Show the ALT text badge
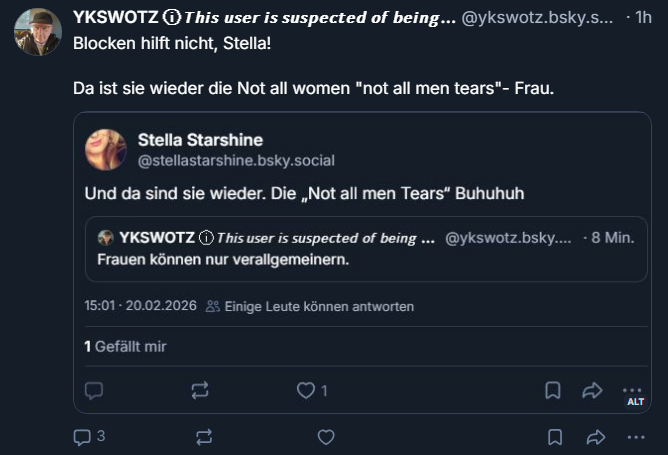668x455 pixels. (x=635, y=402)
